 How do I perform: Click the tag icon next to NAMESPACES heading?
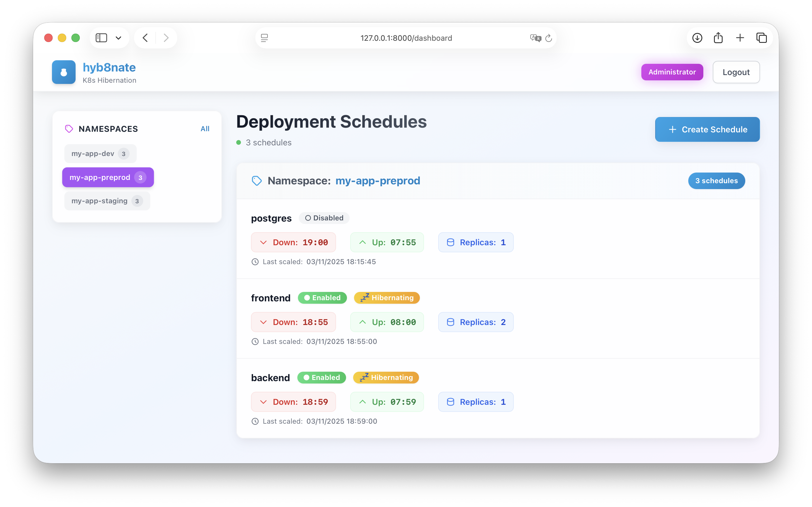coord(69,129)
